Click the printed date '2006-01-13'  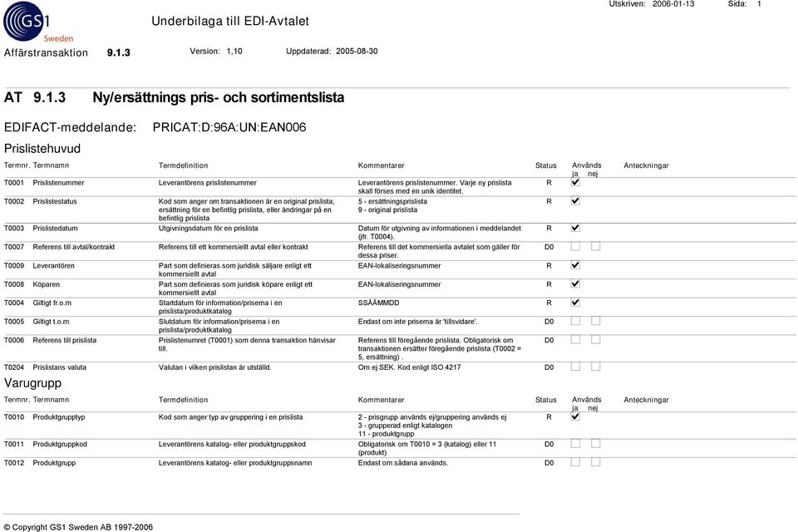point(673,4)
